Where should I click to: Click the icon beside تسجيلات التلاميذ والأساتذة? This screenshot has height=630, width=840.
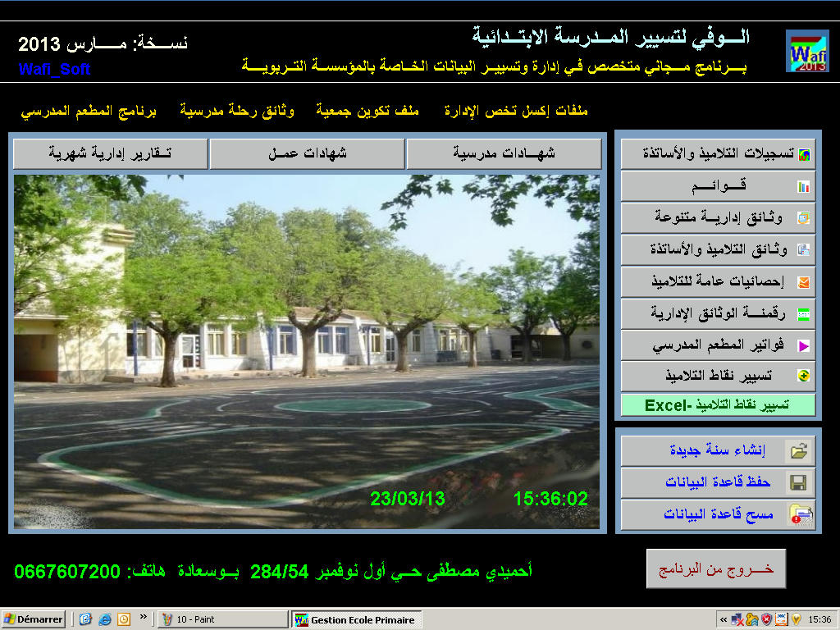coord(804,155)
